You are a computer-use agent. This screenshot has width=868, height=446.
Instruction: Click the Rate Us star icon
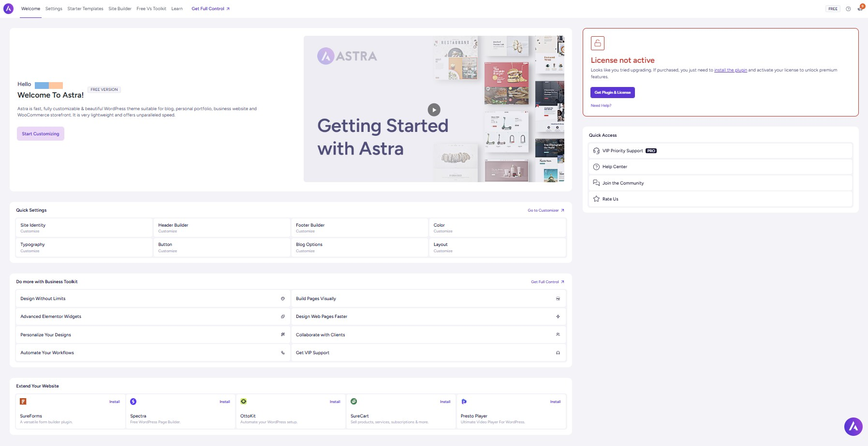tap(596, 199)
